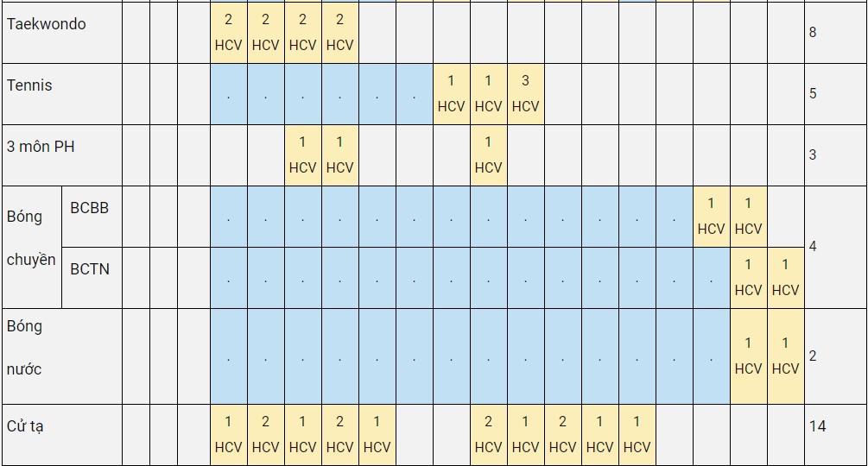This screenshot has width=868, height=466.
Task: Click the first "1 HCV" cell in the BCBB row
Action: pyautogui.click(x=711, y=217)
